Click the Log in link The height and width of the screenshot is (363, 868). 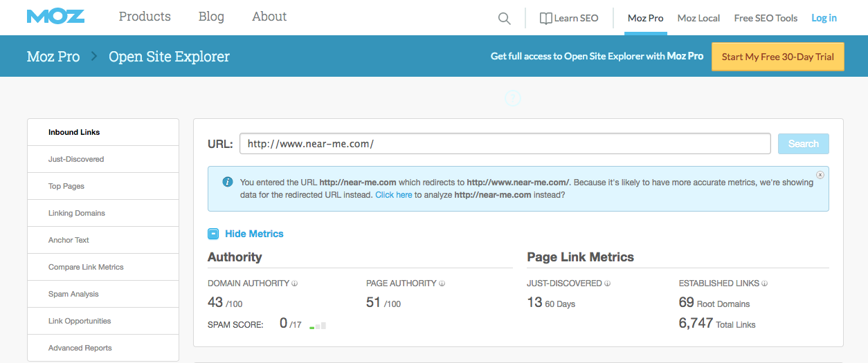(824, 18)
